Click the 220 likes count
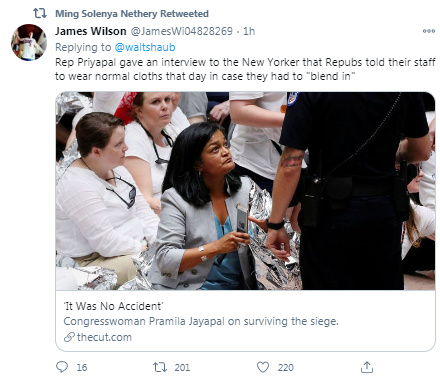The width and height of the screenshot is (440, 380). click(x=286, y=367)
